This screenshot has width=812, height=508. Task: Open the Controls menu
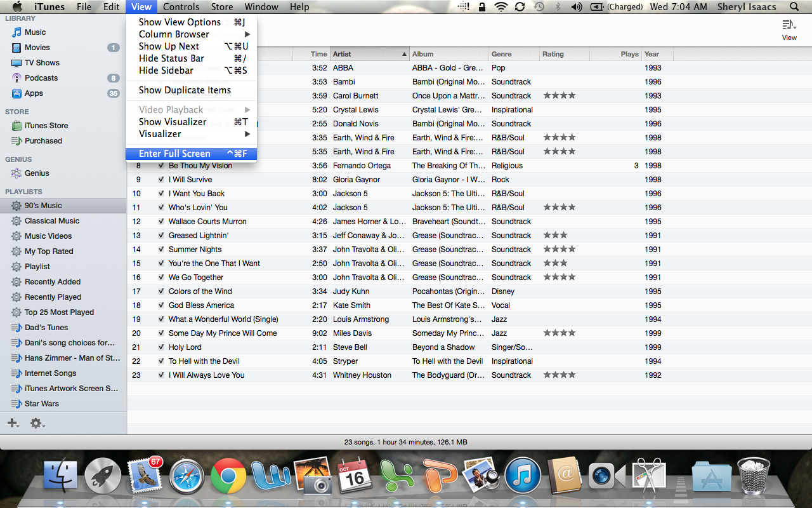[181, 7]
